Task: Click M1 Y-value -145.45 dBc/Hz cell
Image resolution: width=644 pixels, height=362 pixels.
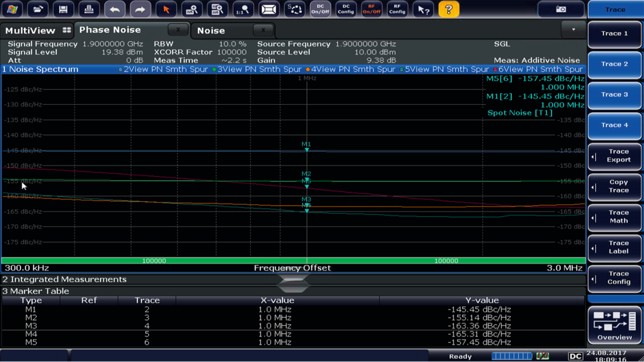Action: click(x=479, y=310)
